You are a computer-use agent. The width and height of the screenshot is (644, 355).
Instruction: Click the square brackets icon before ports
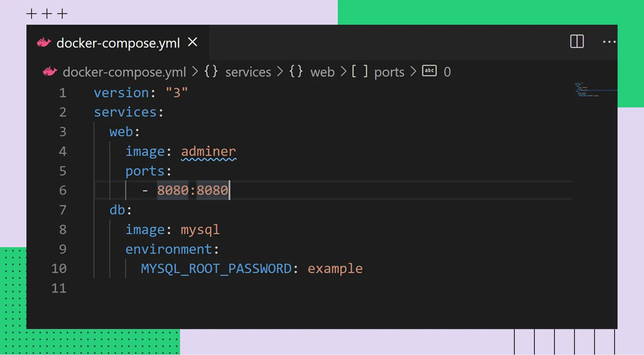click(360, 71)
